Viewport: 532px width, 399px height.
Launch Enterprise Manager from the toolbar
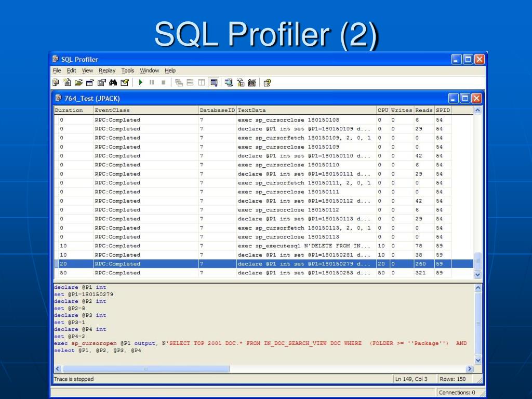pos(241,83)
